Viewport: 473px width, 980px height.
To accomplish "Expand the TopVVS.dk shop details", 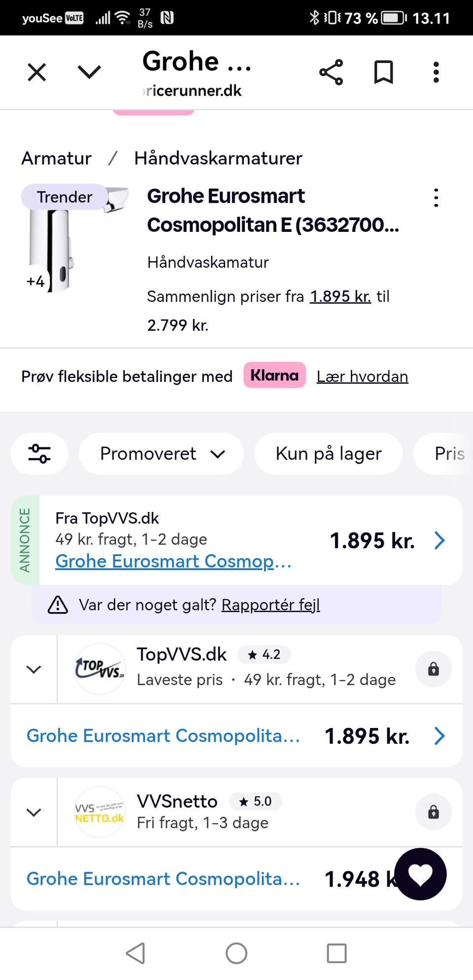I will pos(34,669).
